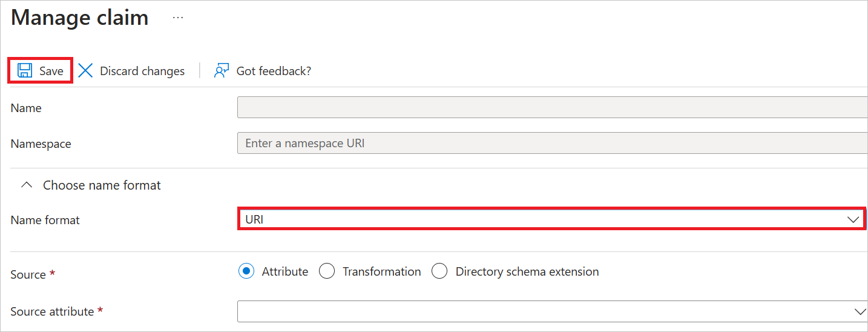Screen dimensions: 868x332
Task: Click the Source attribute label
Action: pos(52,311)
